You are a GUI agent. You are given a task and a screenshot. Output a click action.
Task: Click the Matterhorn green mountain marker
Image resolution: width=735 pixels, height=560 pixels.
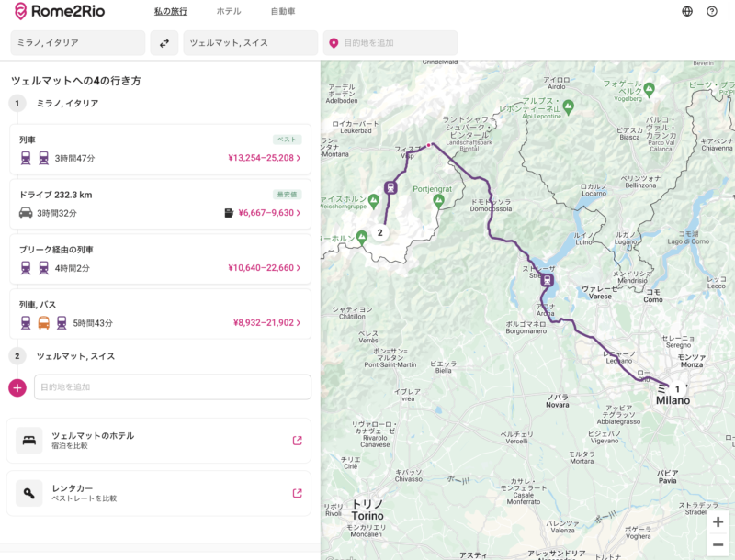[x=362, y=238]
